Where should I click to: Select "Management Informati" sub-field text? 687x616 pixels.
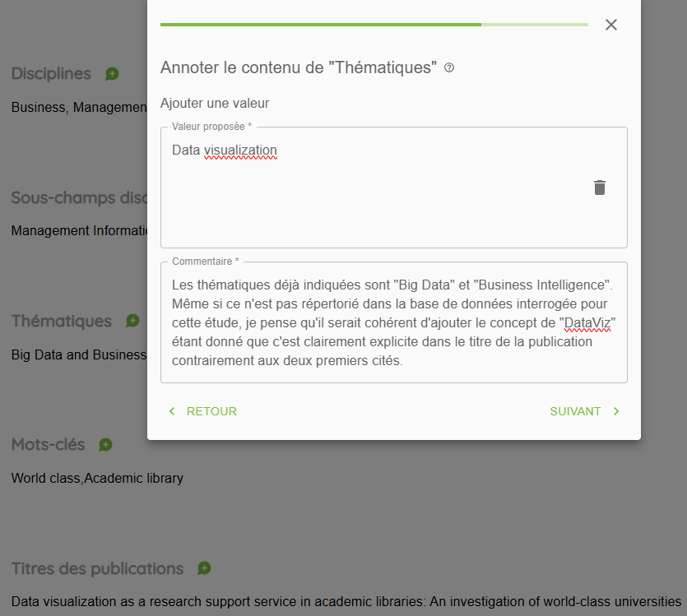pyautogui.click(x=79, y=231)
